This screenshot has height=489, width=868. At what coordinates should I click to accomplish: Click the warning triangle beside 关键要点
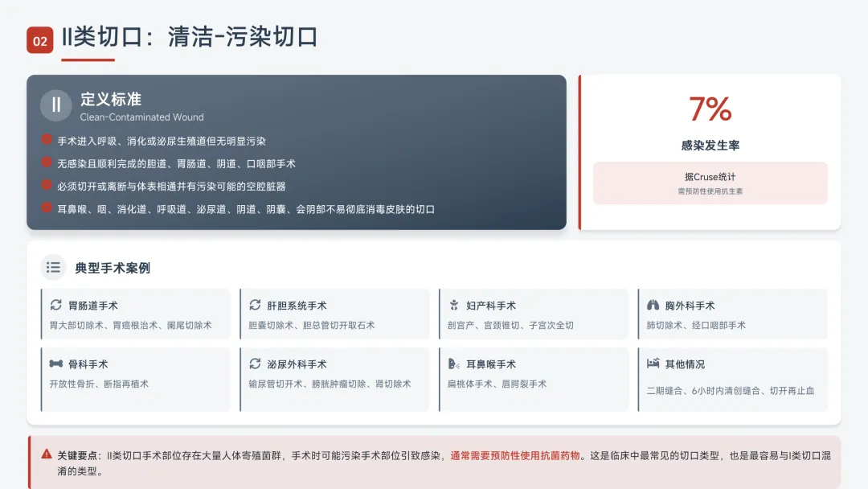pos(47,454)
